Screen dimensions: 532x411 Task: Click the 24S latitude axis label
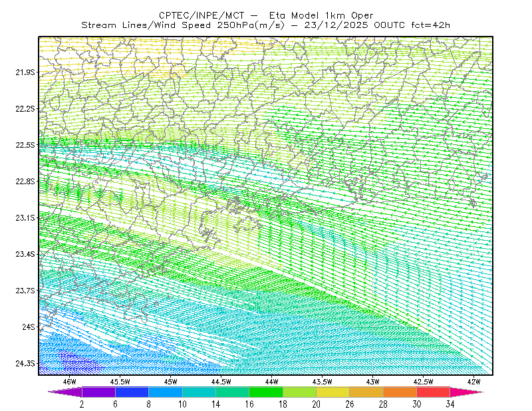point(28,327)
